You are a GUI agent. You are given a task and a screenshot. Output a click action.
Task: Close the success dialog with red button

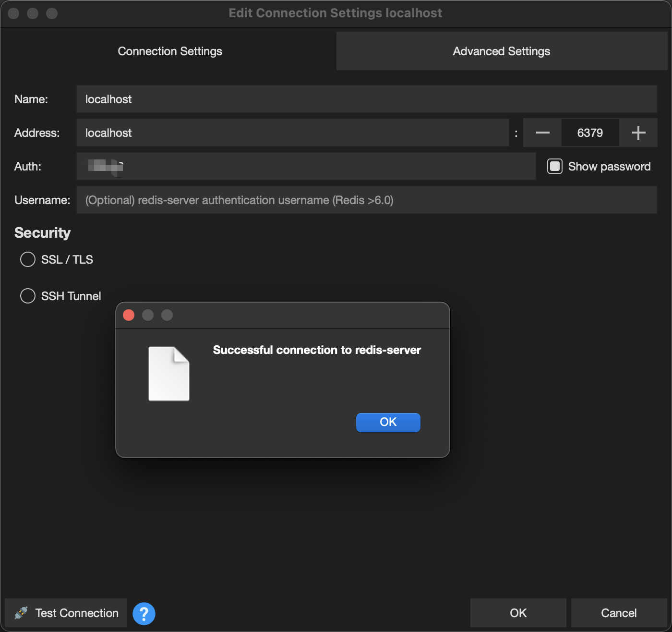click(129, 315)
